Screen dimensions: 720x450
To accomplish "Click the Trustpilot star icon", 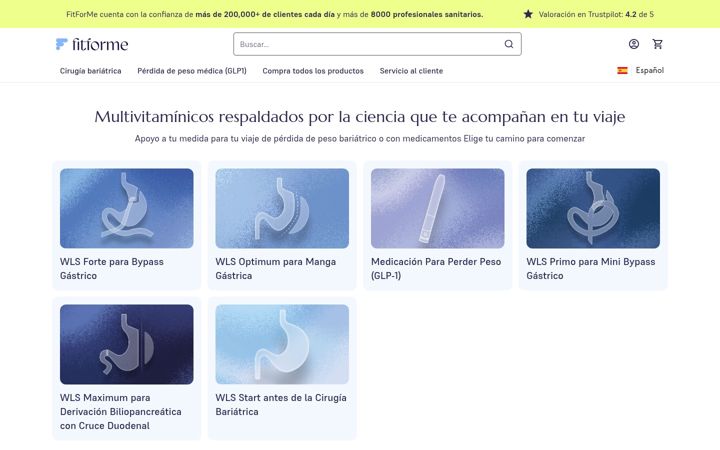I will pyautogui.click(x=528, y=14).
